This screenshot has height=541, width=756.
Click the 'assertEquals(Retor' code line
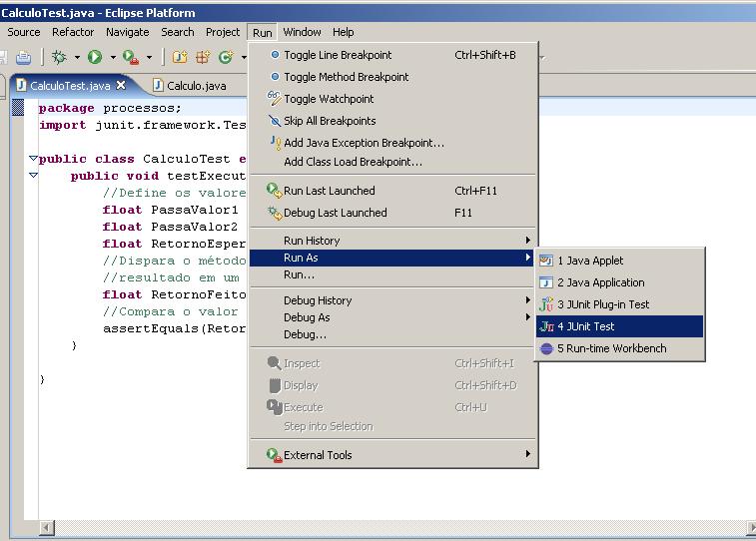(x=175, y=328)
